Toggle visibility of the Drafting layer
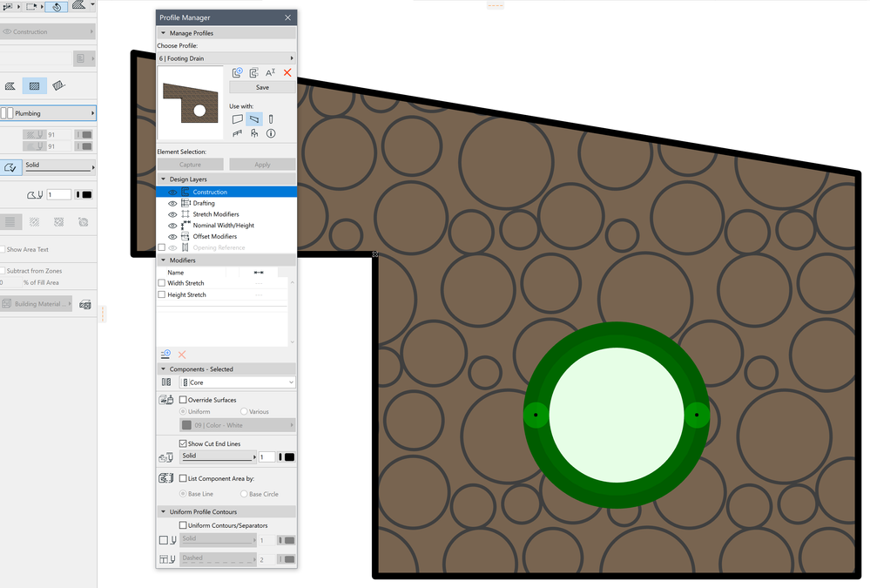The image size is (870, 588). click(x=172, y=202)
